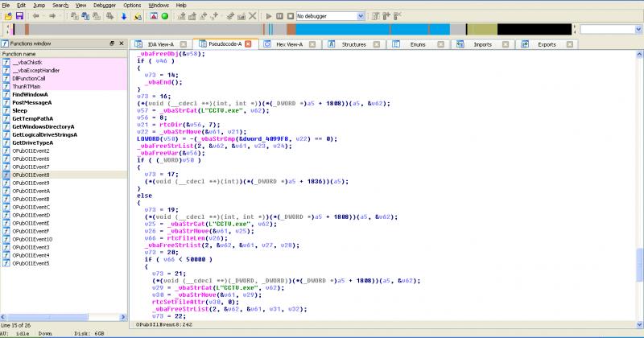Open the Jump menu
The image size is (644, 338).
tap(39, 5)
